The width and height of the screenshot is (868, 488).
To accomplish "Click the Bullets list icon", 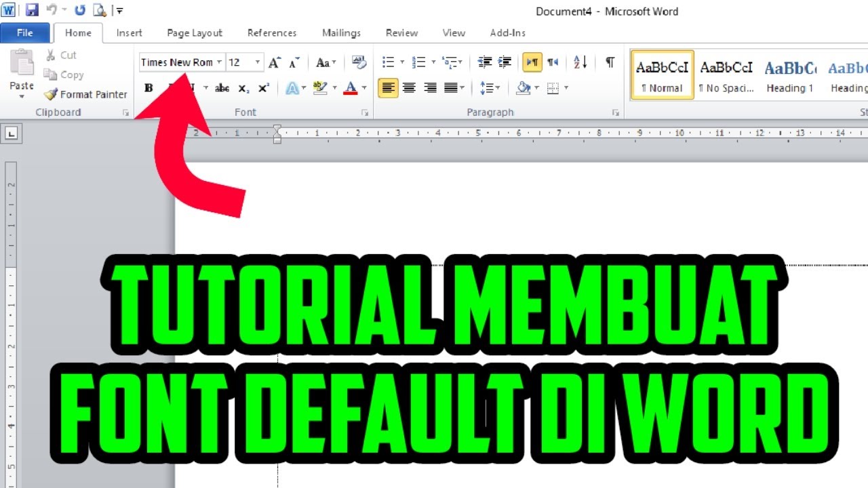I will (x=389, y=62).
